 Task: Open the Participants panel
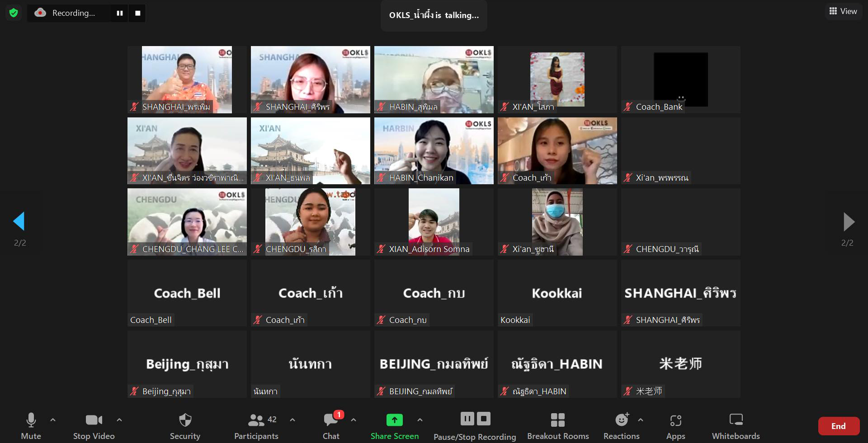[x=256, y=426]
